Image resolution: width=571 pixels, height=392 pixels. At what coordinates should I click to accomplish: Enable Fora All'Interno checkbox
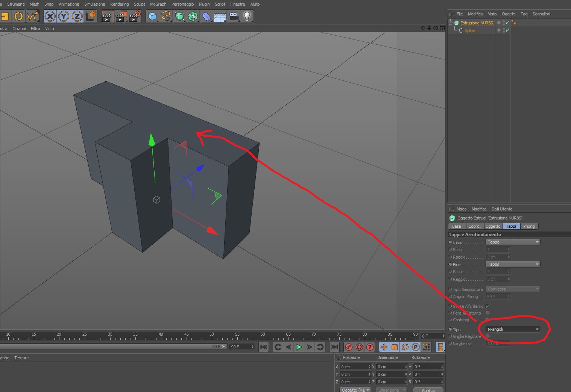coord(488,313)
